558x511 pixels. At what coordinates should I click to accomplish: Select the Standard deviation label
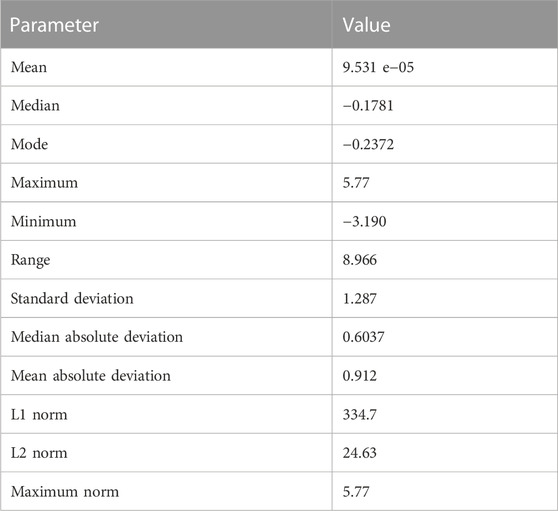[x=72, y=299]
